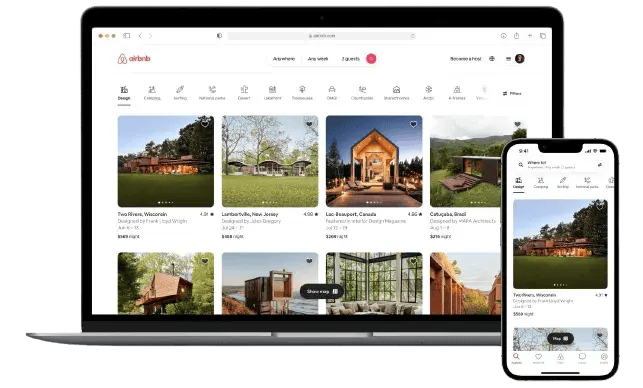Reload the page using the address bar icon
This screenshot has height=388, width=643.
pyautogui.click(x=413, y=36)
